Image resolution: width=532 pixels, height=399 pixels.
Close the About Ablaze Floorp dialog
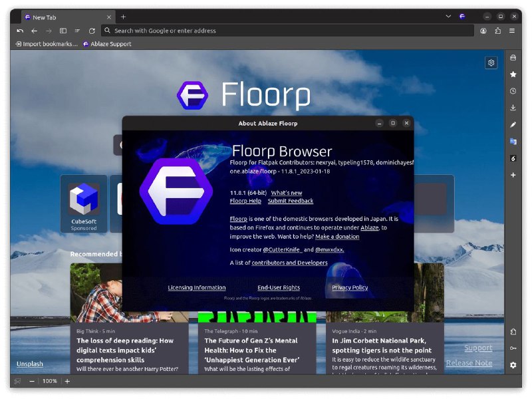point(406,123)
